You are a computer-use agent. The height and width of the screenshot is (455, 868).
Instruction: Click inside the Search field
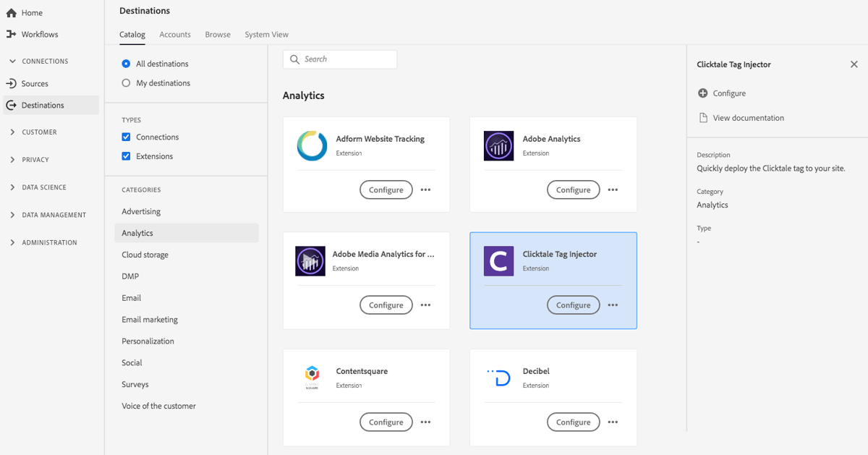click(340, 59)
